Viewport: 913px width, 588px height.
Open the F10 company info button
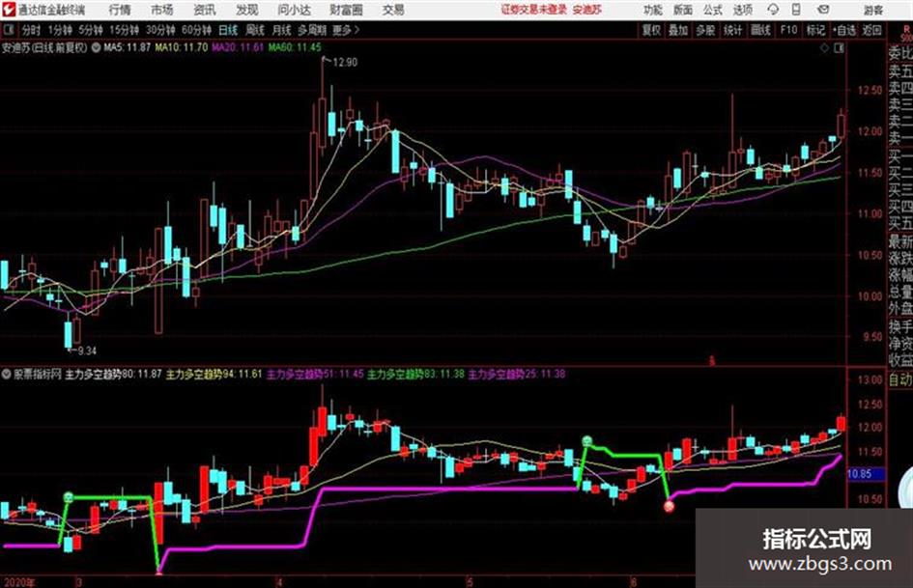point(788,30)
